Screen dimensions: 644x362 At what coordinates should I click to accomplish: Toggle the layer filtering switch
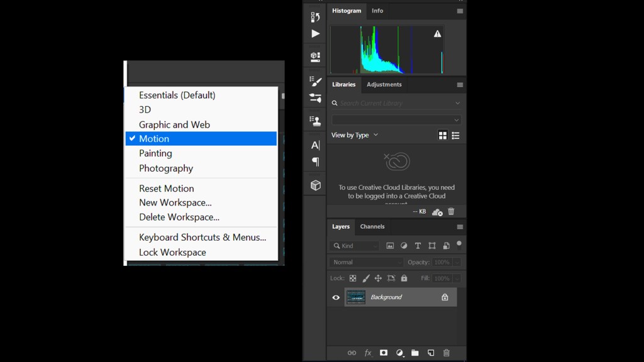(x=459, y=244)
